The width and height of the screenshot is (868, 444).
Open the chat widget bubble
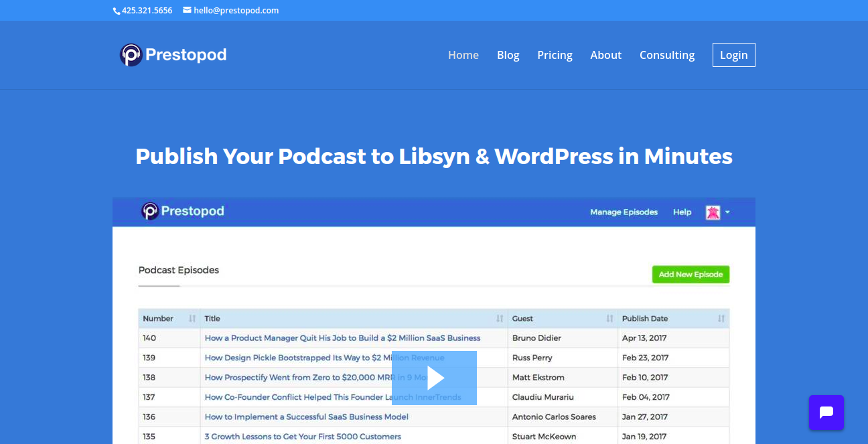pos(826,413)
